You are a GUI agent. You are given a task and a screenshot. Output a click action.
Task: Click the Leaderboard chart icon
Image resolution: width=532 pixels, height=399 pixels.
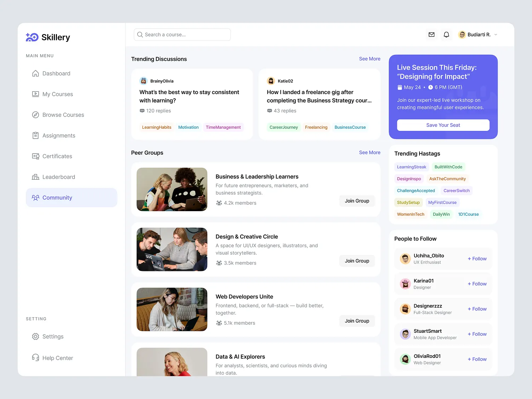point(35,177)
